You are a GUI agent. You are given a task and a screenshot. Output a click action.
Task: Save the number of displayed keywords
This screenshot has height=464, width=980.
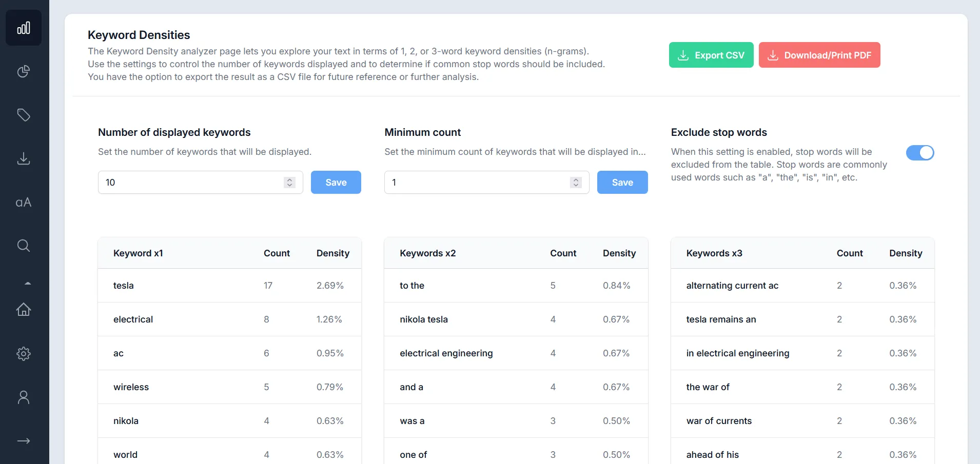click(336, 182)
